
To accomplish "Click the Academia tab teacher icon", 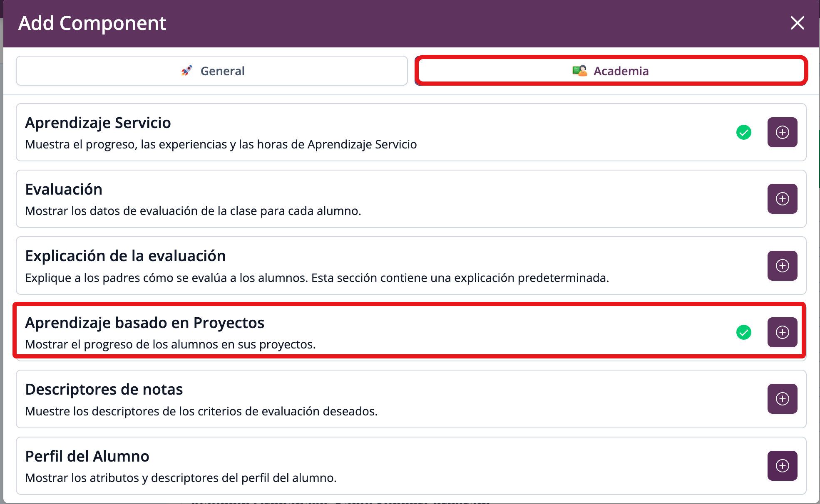I will point(579,71).
